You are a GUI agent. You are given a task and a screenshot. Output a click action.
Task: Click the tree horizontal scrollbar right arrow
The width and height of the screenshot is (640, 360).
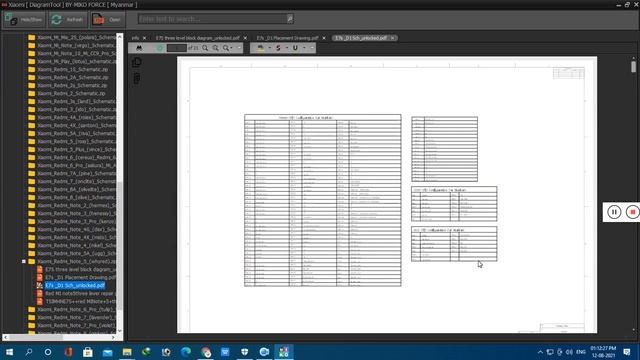113,338
